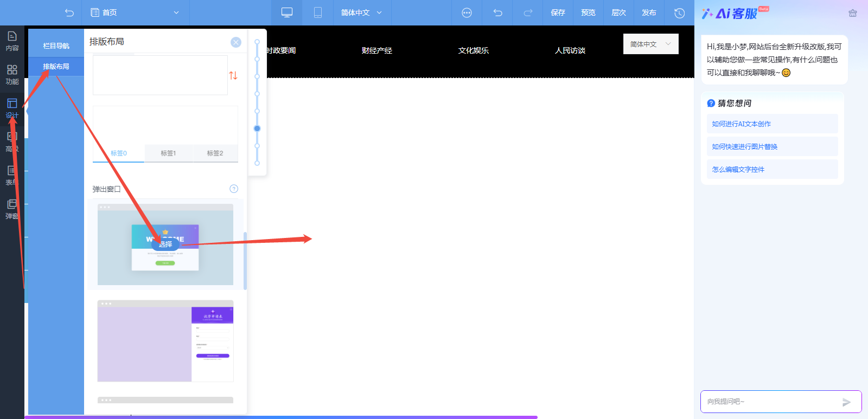This screenshot has height=419, width=868.
Task: Click the 猜您想问 question mark icon
Action: 711,103
